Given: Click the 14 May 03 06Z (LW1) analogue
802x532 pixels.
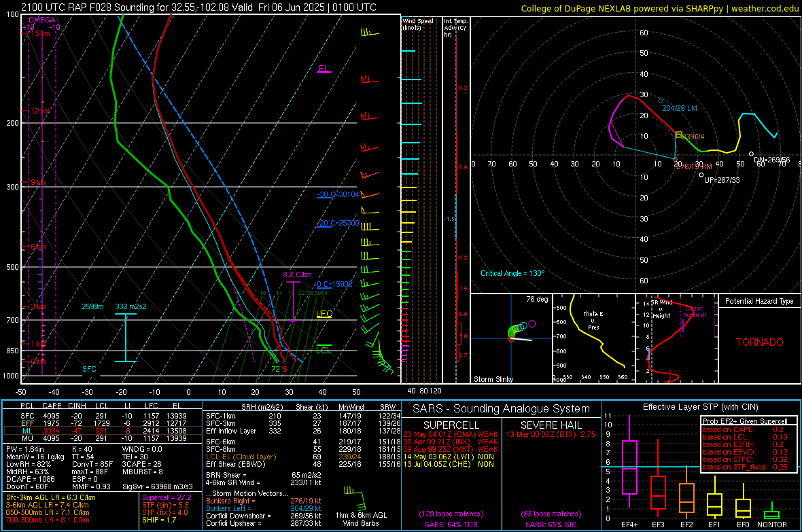Looking at the screenshot, I should click(x=449, y=457).
